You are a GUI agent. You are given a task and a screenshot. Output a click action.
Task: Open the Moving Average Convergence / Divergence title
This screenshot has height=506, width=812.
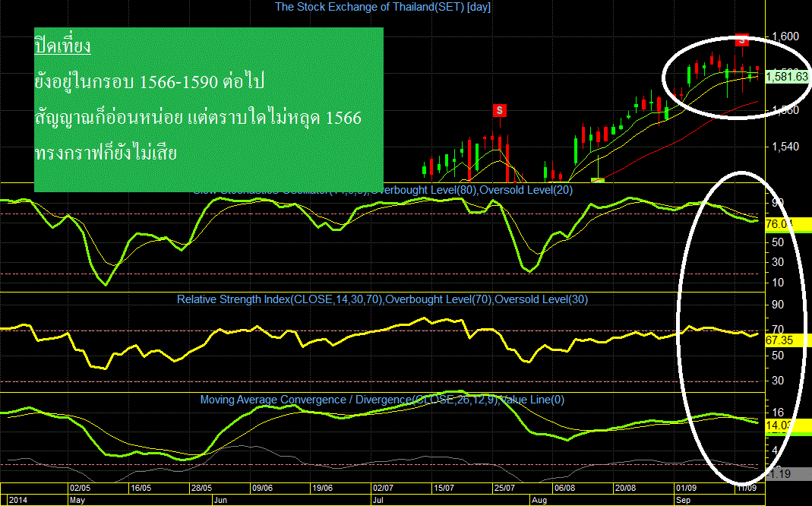(382, 400)
